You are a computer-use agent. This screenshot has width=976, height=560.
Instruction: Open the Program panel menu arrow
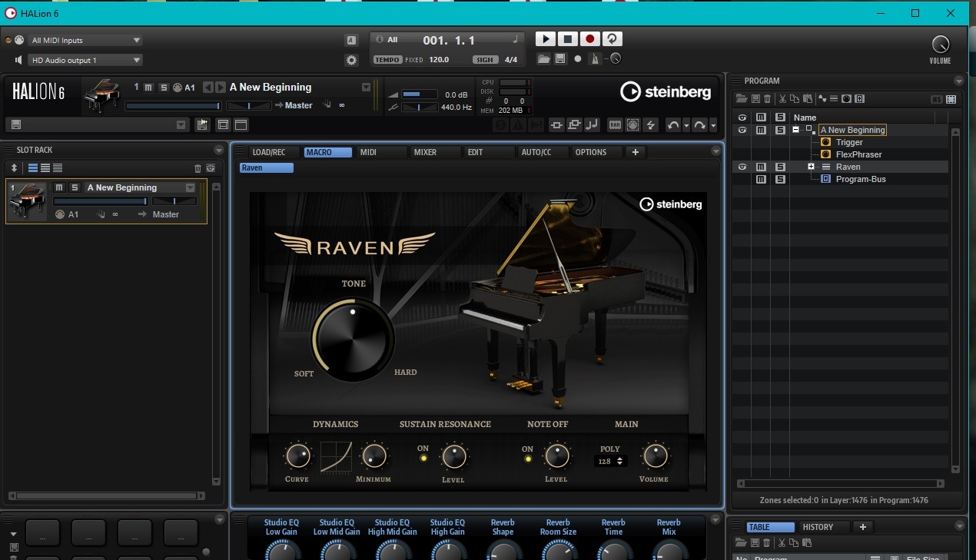(958, 81)
